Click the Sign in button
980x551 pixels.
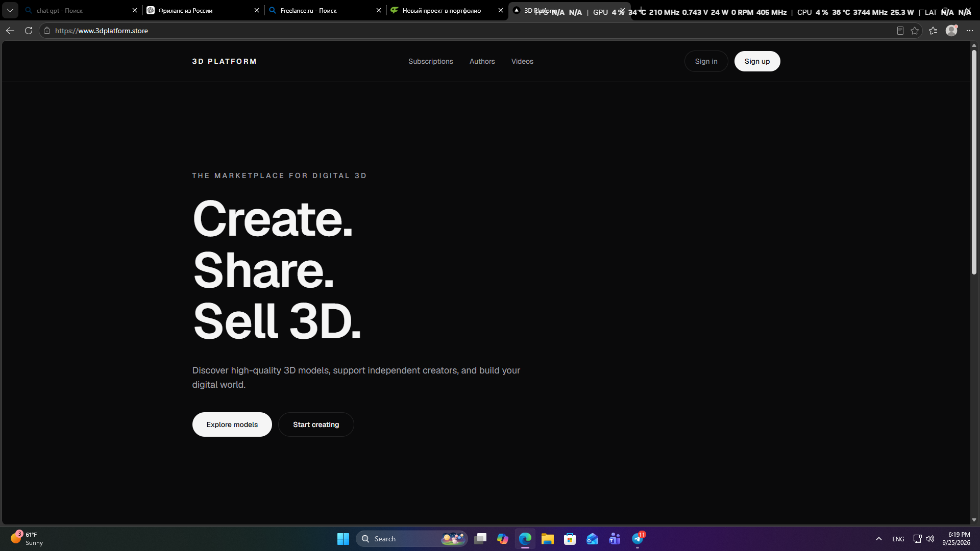click(706, 61)
